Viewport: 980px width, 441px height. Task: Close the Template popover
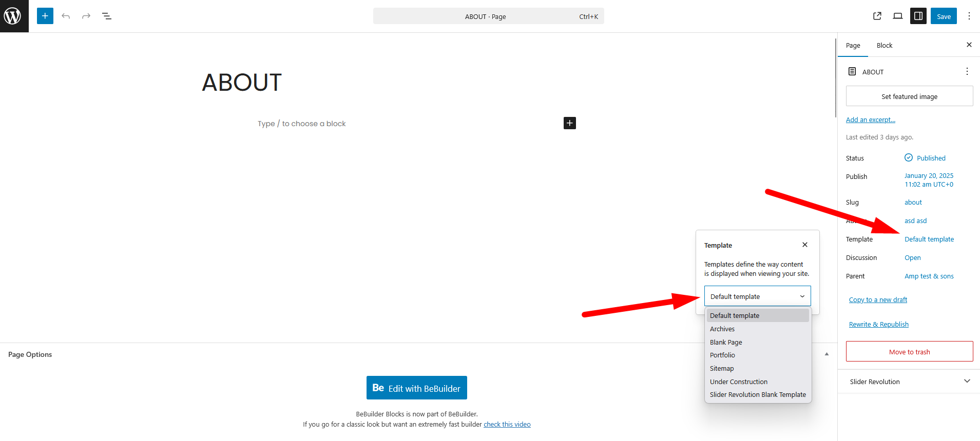[805, 245]
